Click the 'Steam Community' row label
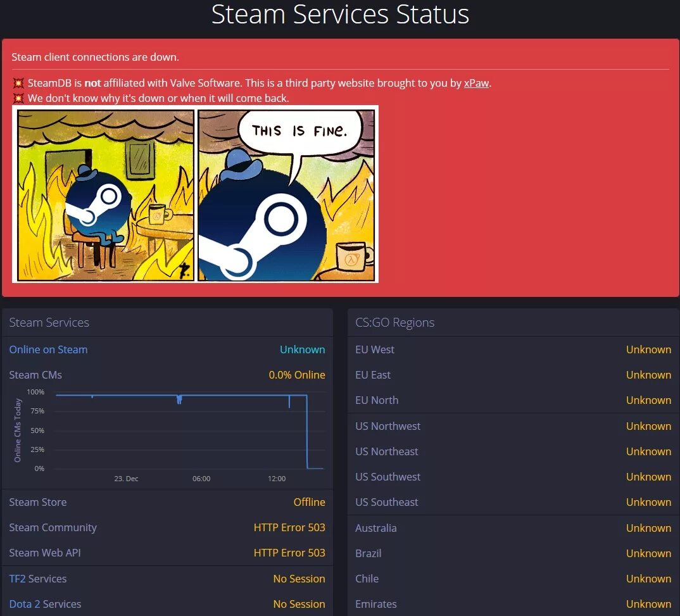The width and height of the screenshot is (680, 616). pos(53,527)
